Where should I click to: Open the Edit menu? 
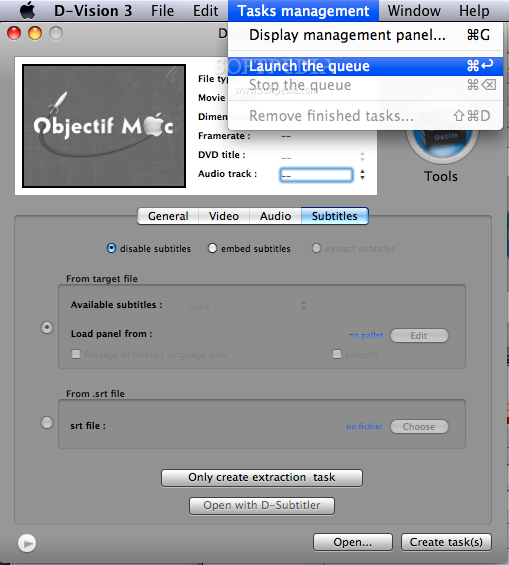[x=205, y=11]
